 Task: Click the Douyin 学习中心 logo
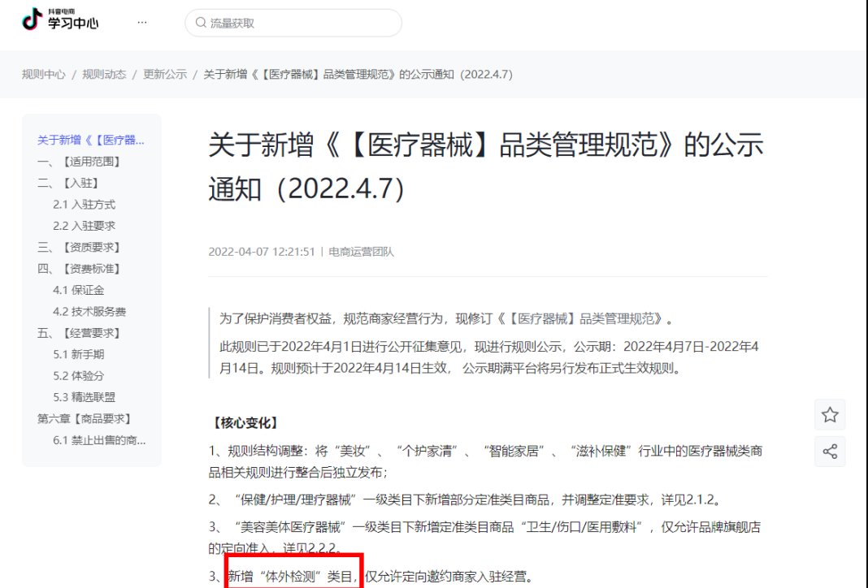pos(60,19)
